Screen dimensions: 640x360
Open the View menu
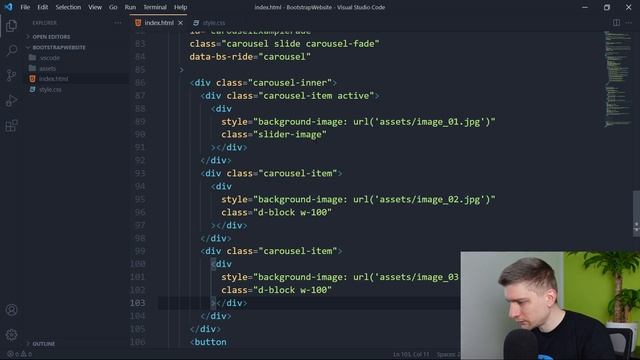(x=95, y=7)
